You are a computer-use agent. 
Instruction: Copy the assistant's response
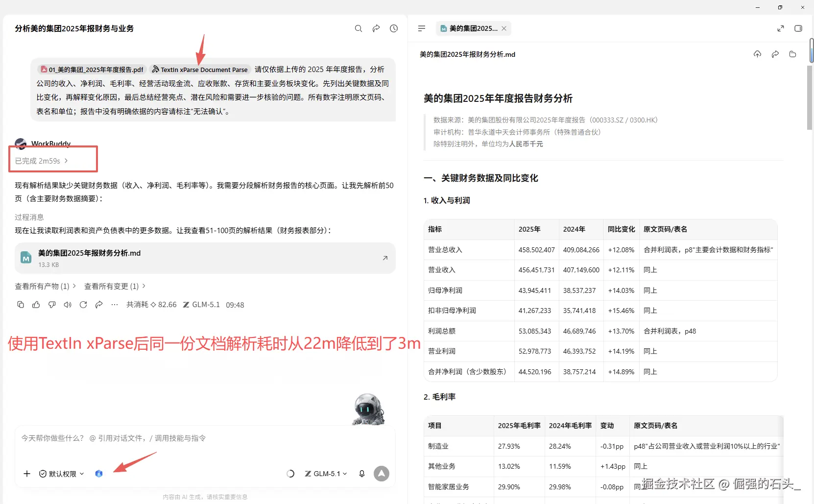coord(21,305)
